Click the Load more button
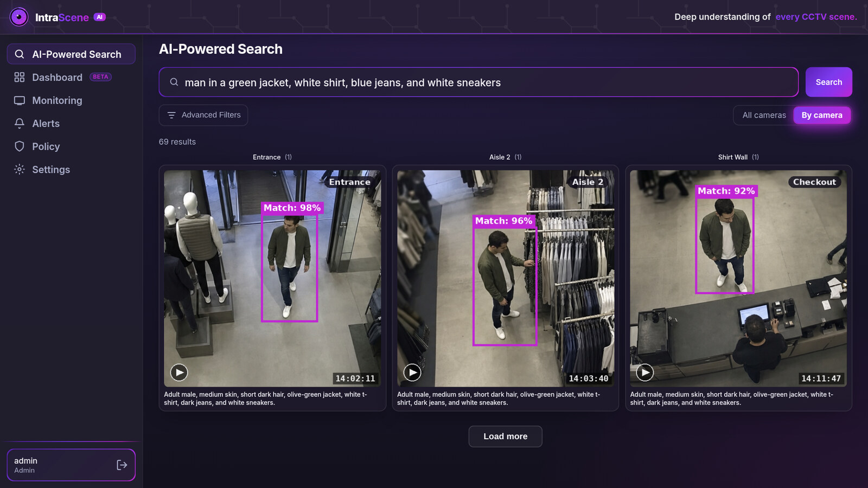Screen dimensions: 868x488 [505, 436]
